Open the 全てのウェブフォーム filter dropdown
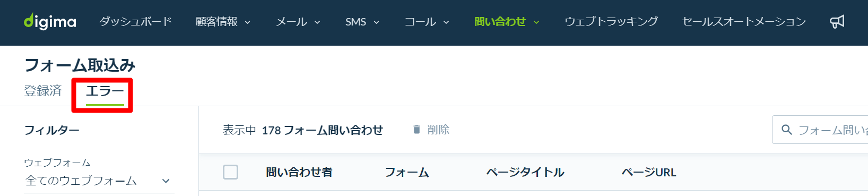 click(x=99, y=181)
